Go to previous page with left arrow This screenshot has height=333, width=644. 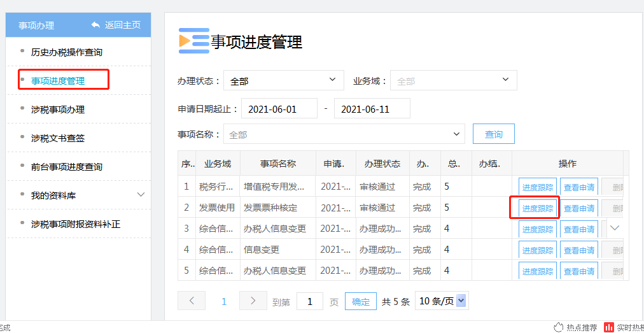click(192, 301)
